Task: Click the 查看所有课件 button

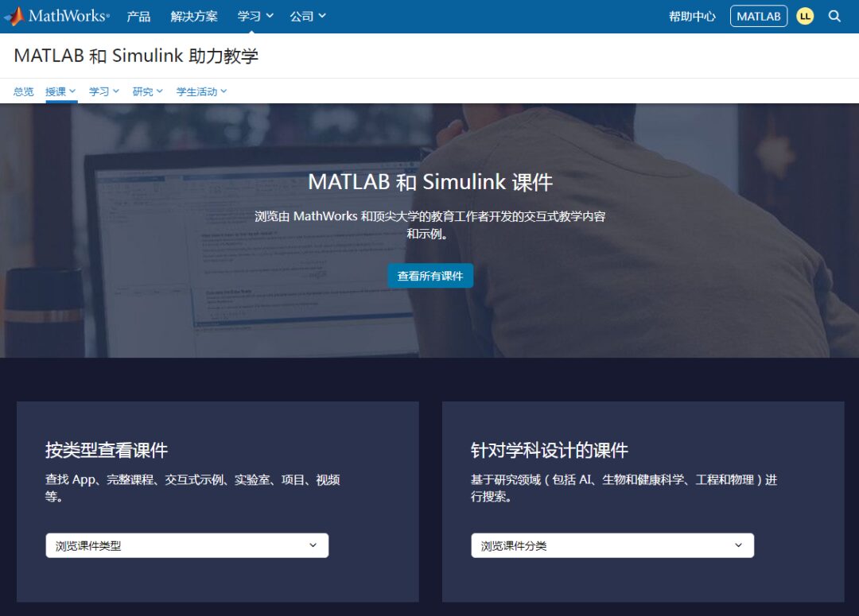Action: pos(430,276)
